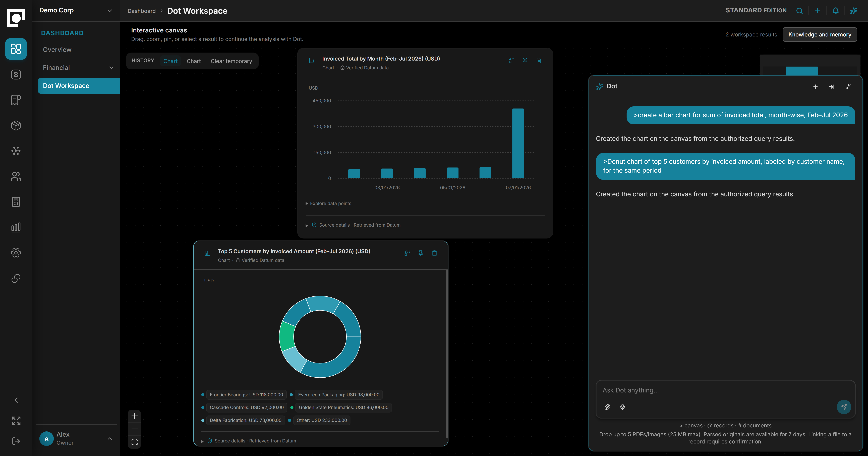Viewport: 868px width, 456px height.
Task: Click the Knowledge and memory button
Action: (x=820, y=34)
